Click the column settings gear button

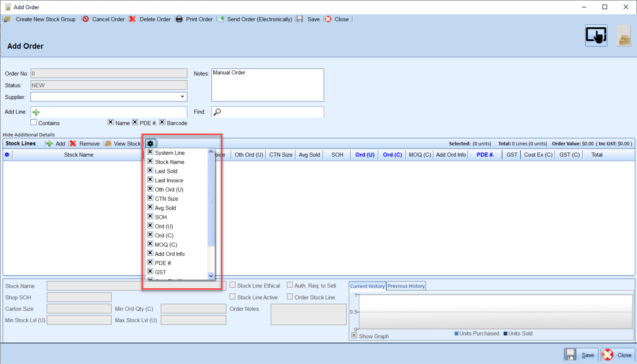pos(150,144)
